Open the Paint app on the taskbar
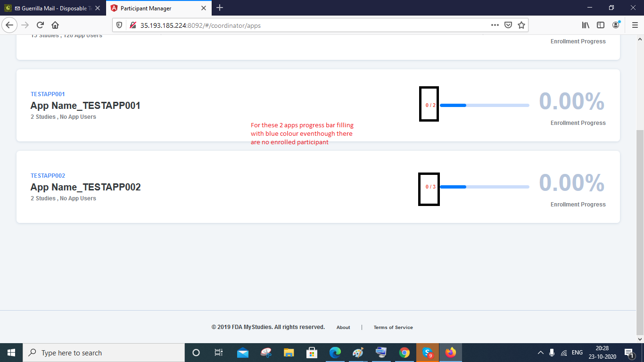644x362 pixels. (x=358, y=353)
